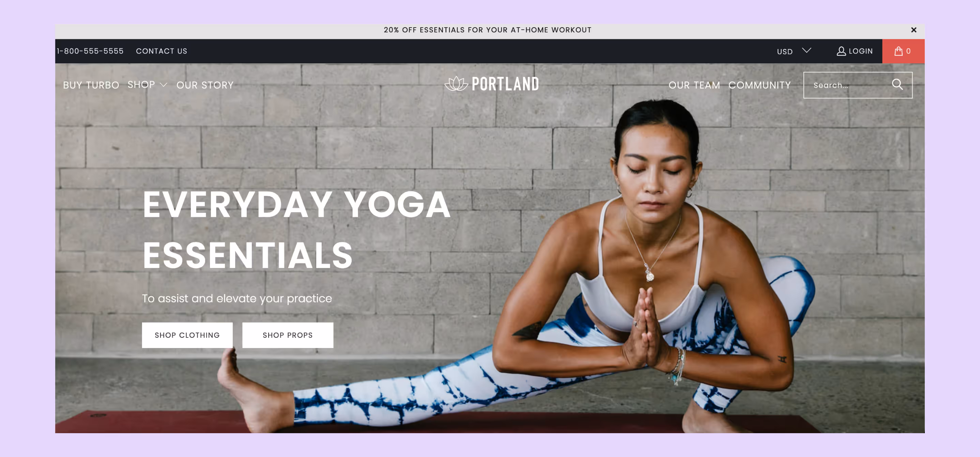Expand the Shop menu chevron
Viewport: 980px width, 457px height.
[164, 85]
